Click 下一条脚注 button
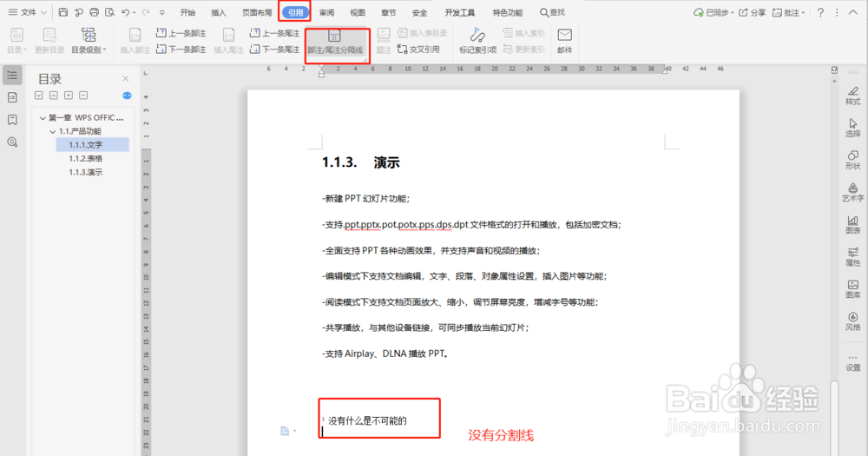Image resolution: width=868 pixels, height=456 pixels. coord(181,50)
